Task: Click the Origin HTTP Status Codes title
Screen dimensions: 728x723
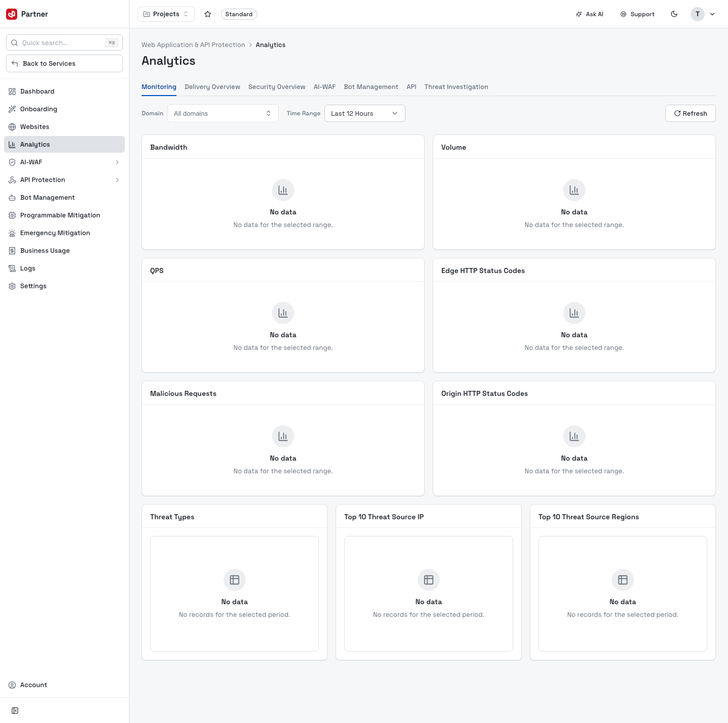Action: [x=484, y=394]
